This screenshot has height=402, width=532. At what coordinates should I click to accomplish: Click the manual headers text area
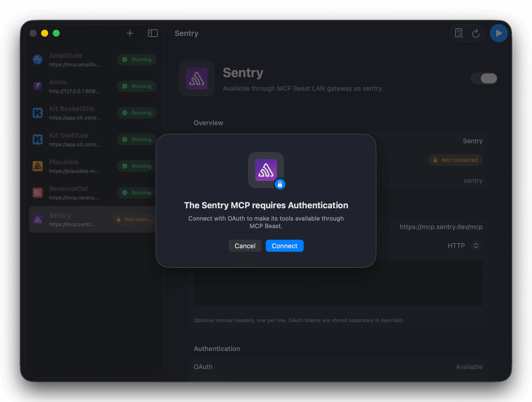[338, 283]
